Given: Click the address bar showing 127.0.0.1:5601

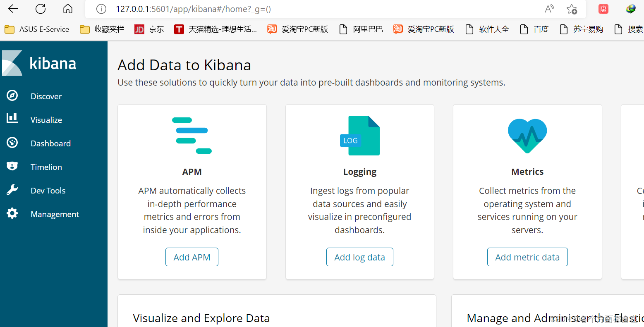Looking at the screenshot, I should pos(290,9).
